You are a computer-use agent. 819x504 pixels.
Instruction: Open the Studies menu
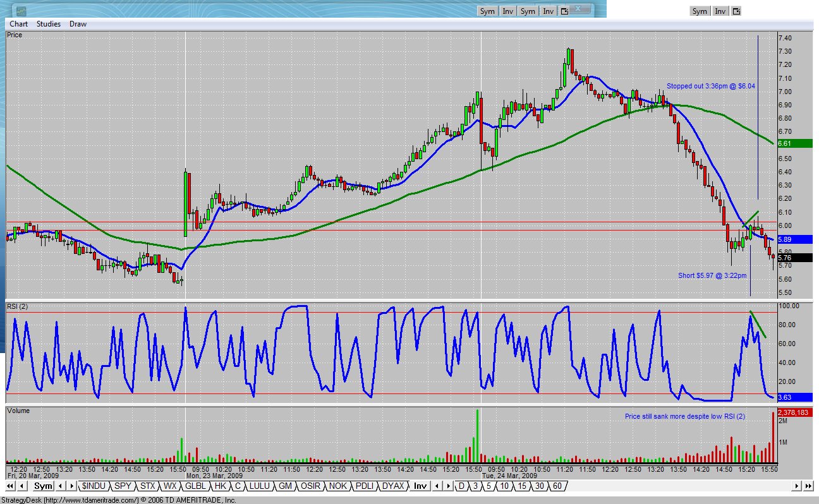[49, 24]
